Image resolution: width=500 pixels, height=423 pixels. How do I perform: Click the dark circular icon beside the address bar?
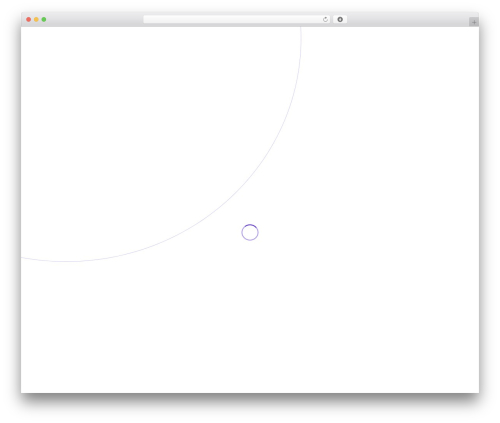pyautogui.click(x=340, y=19)
